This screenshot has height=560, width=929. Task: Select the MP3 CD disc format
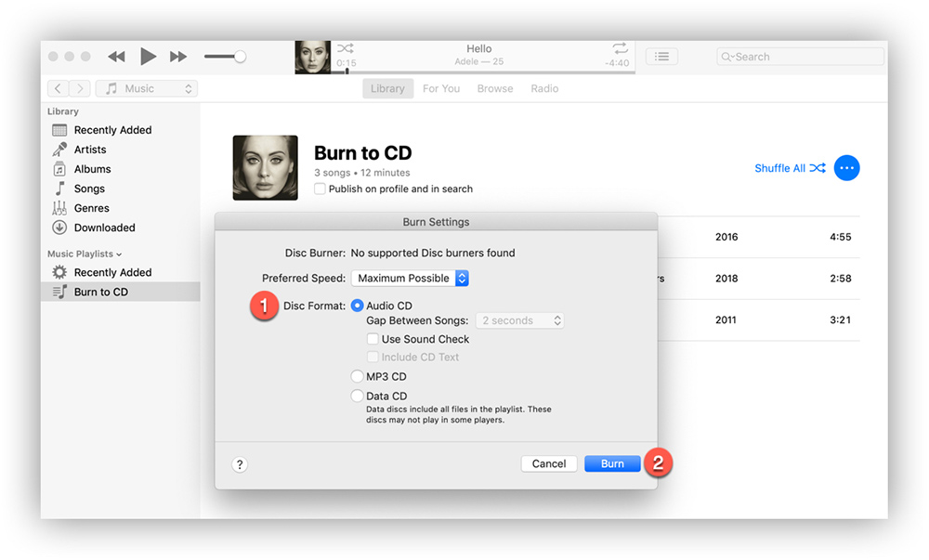tap(358, 377)
